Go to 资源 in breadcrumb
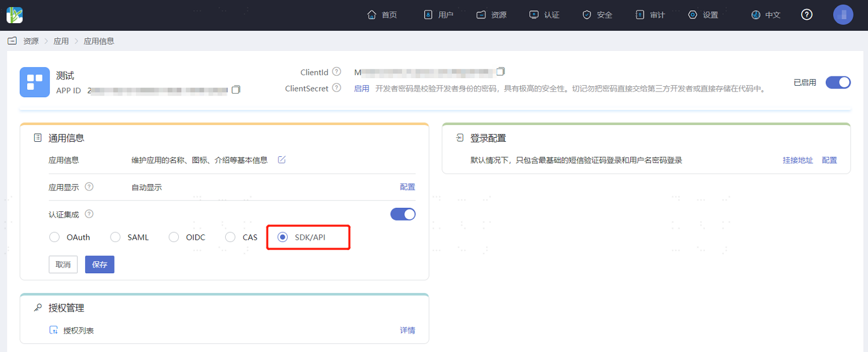The image size is (868, 352). pyautogui.click(x=31, y=41)
